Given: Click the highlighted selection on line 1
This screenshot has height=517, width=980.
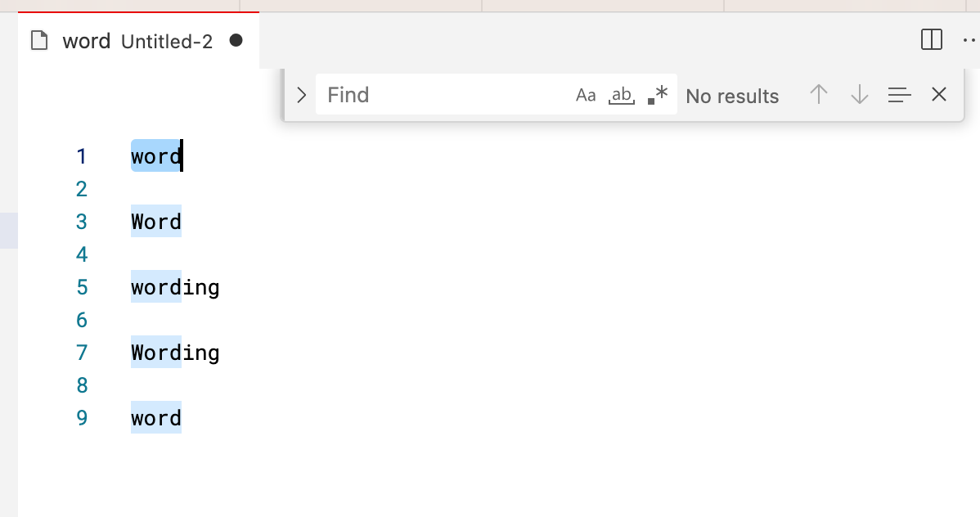Looking at the screenshot, I should (x=155, y=156).
